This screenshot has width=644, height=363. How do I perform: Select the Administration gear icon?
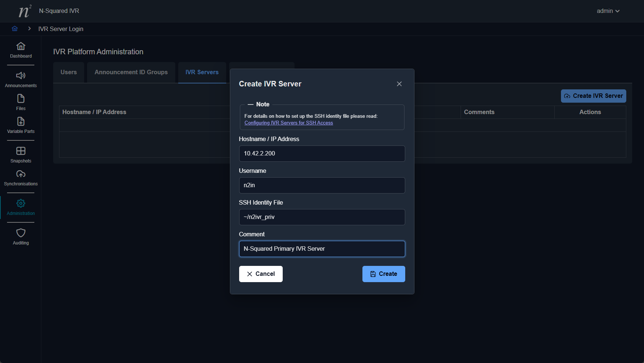(x=21, y=203)
